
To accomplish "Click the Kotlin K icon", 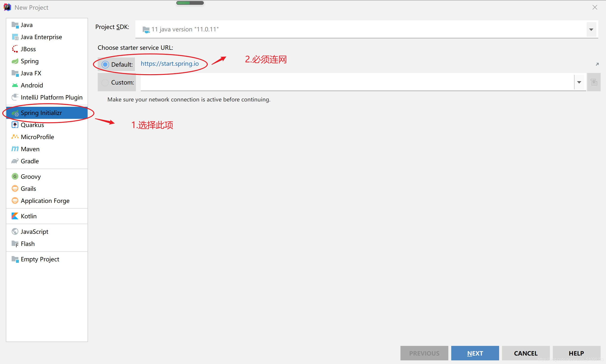I will (15, 216).
